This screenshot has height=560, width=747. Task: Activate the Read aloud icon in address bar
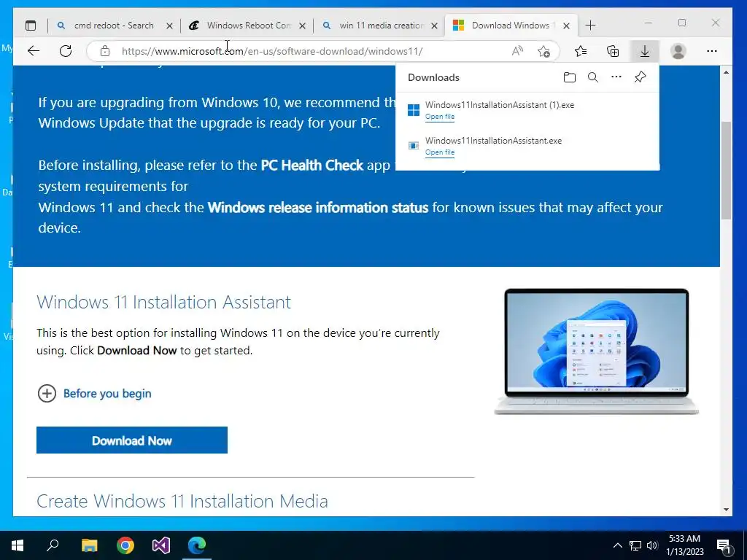coord(517,51)
